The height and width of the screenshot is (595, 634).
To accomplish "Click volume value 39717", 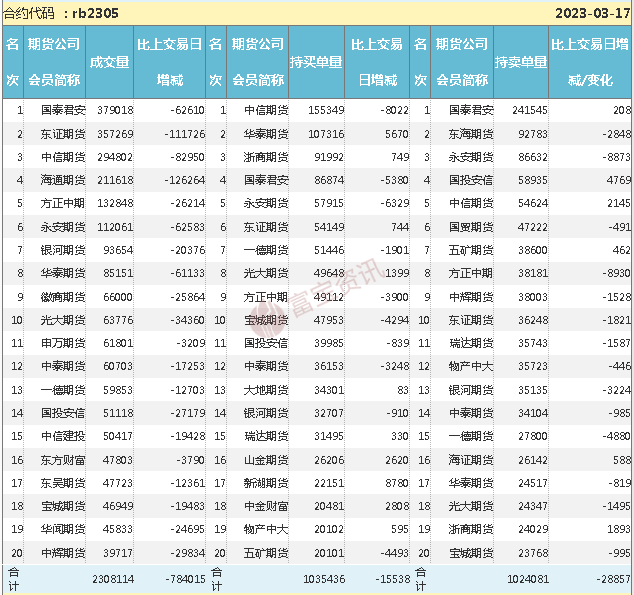I will (x=118, y=553).
